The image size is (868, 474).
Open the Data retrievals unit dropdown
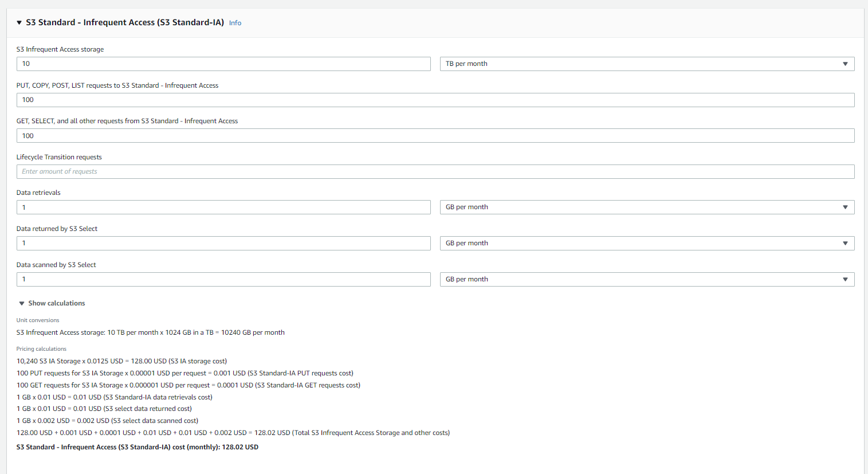coord(646,207)
